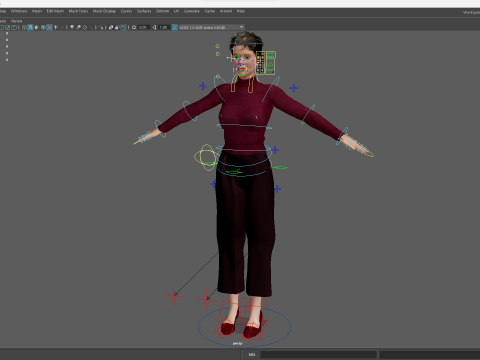Select the yellow D-shaped control left of the forehead

coord(218,54)
